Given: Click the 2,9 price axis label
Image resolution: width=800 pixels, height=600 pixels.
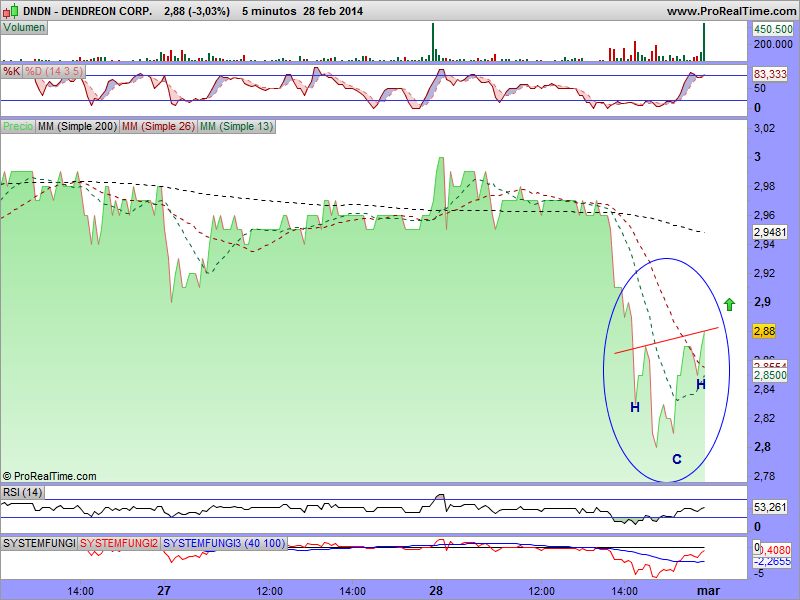Looking at the screenshot, I should point(762,302).
